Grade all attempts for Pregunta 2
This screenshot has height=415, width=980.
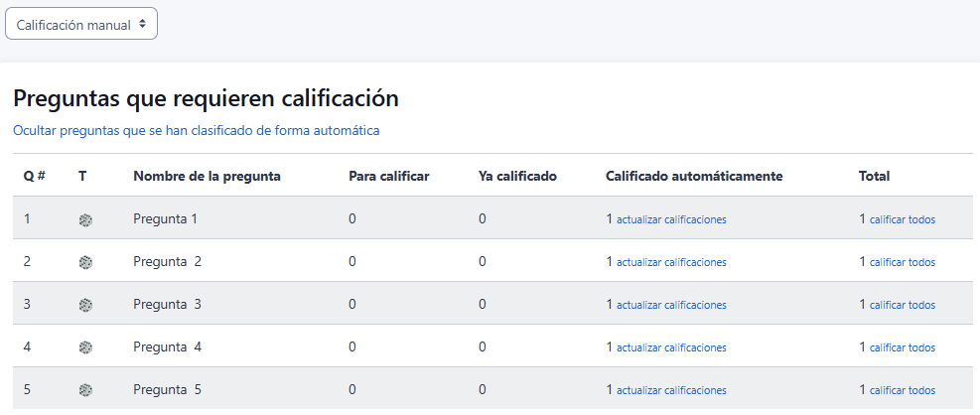(x=902, y=263)
